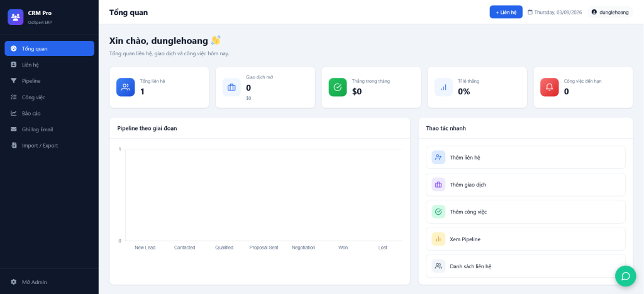Click the Ghi log Email envelope icon
Screen dimensions: 644x294
[14, 129]
